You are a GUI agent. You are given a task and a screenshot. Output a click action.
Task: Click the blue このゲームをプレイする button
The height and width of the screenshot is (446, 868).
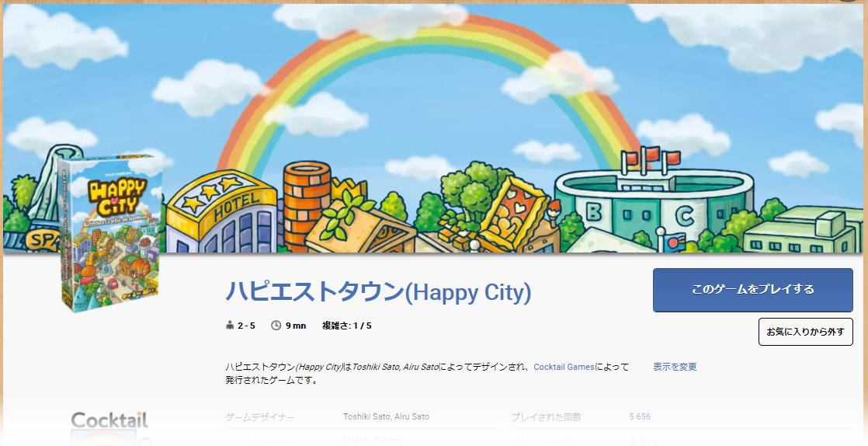tap(752, 290)
